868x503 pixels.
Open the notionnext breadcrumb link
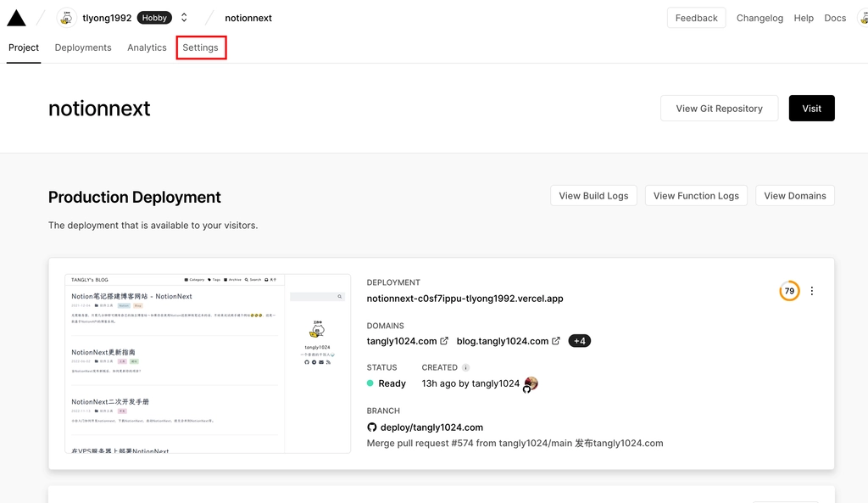point(248,18)
